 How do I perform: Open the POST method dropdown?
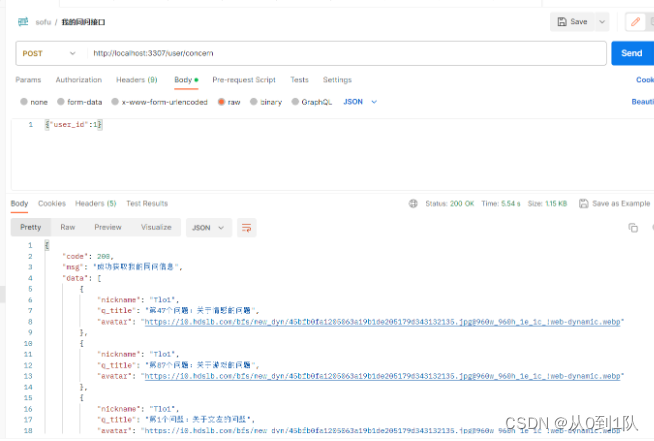click(x=49, y=53)
